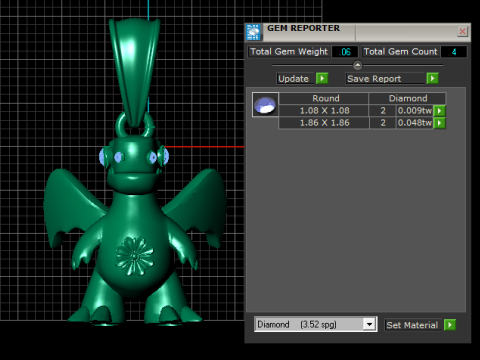Click the green arrow next to Set Material
The image size is (480, 360).
coord(450,325)
